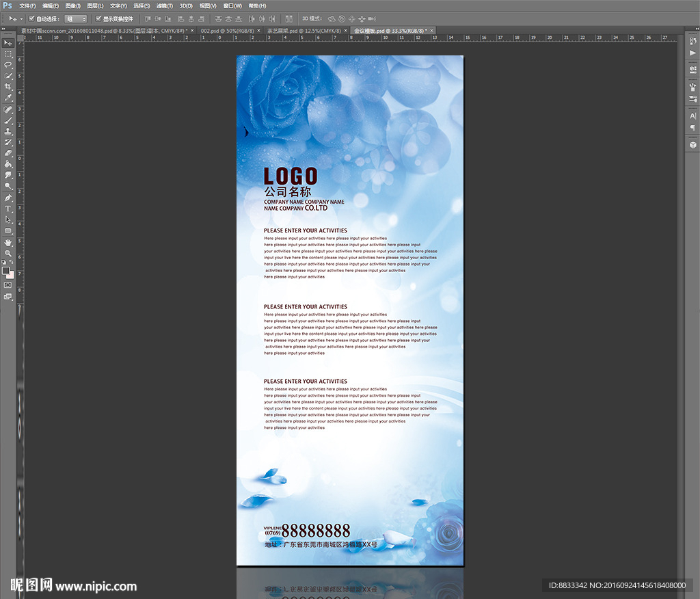
Task: Select the Eraser tool
Action: point(8,153)
